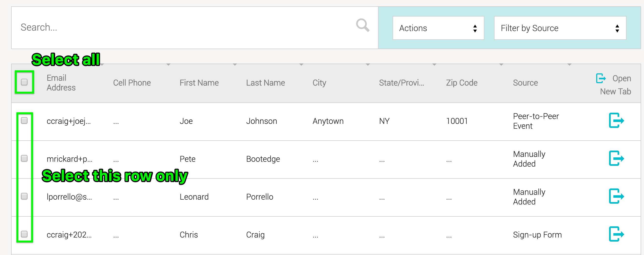The height and width of the screenshot is (255, 644).
Task: Sort by Cell Phone column header
Action: point(132,83)
